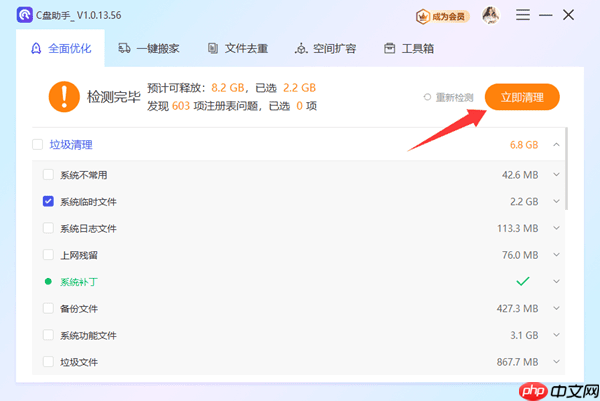The width and height of the screenshot is (600, 401).
Task: Click the green checkmark for 系统补丁
Action: [523, 281]
